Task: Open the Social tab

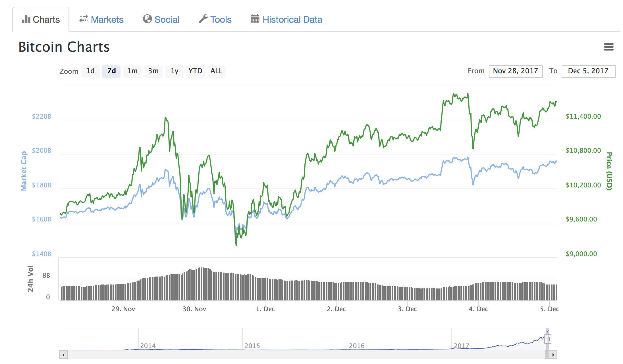Action: point(161,19)
